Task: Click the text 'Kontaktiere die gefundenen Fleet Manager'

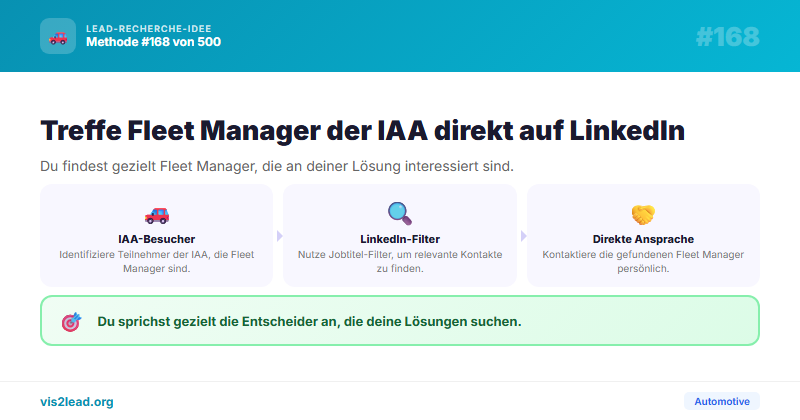Action: 643,254
